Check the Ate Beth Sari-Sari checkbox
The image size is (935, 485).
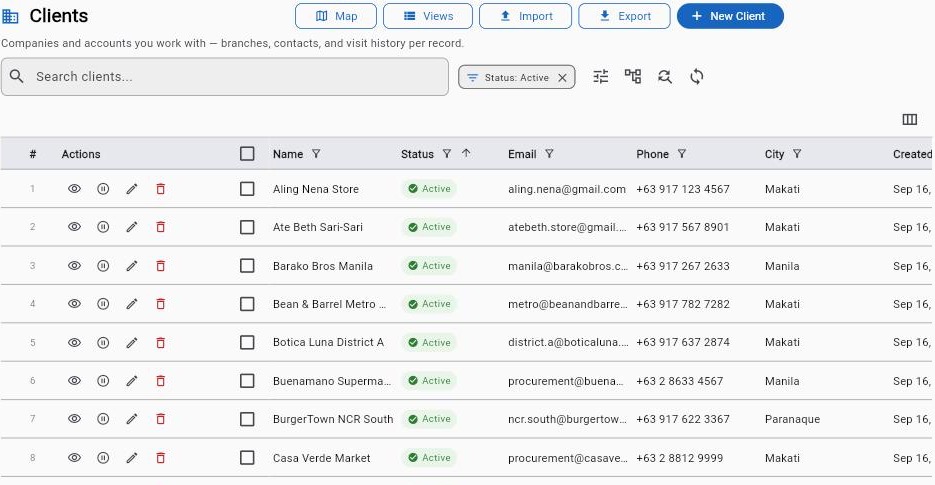247,227
